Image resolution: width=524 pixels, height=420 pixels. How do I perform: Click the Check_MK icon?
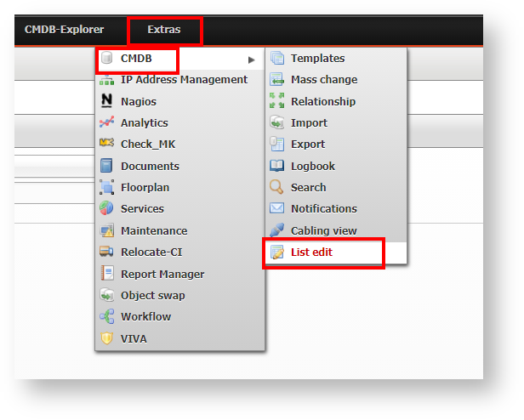click(x=106, y=143)
